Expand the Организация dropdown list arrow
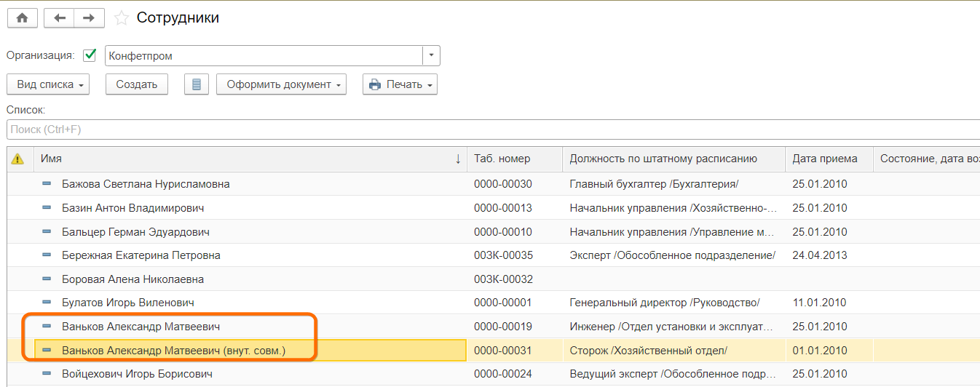The height and width of the screenshot is (387, 980). [x=432, y=56]
